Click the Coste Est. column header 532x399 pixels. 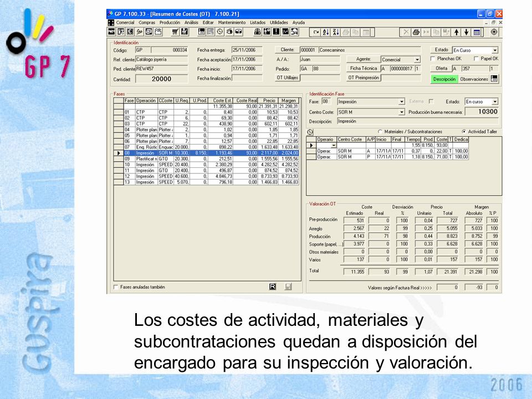[220, 101]
